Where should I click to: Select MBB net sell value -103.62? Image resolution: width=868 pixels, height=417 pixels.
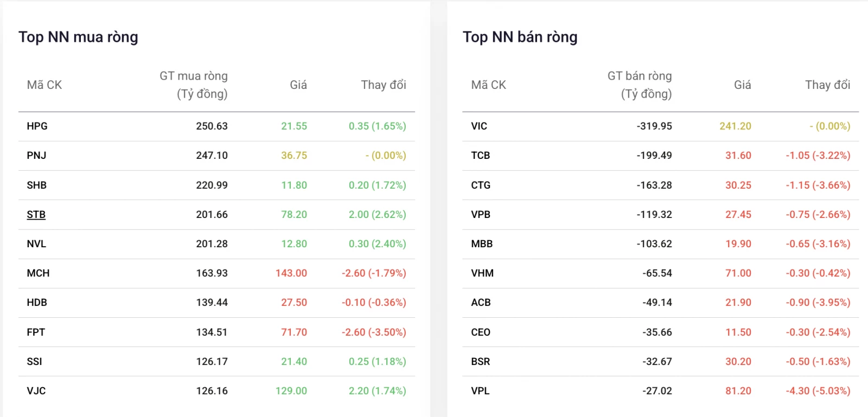(x=654, y=244)
